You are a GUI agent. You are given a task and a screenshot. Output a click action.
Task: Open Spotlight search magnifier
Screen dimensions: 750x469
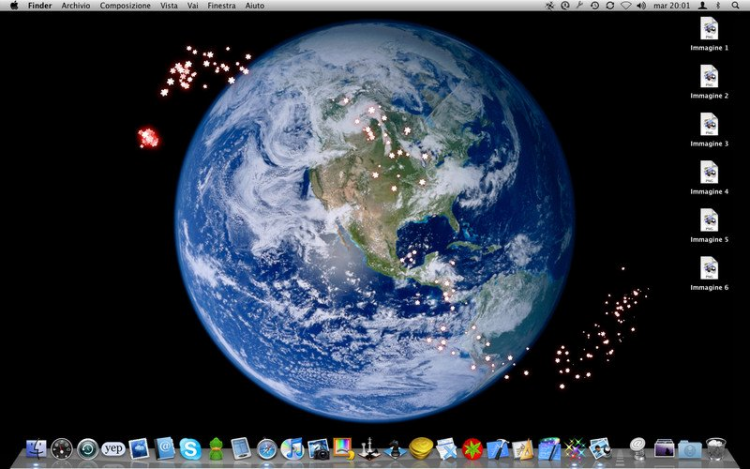(x=735, y=5)
